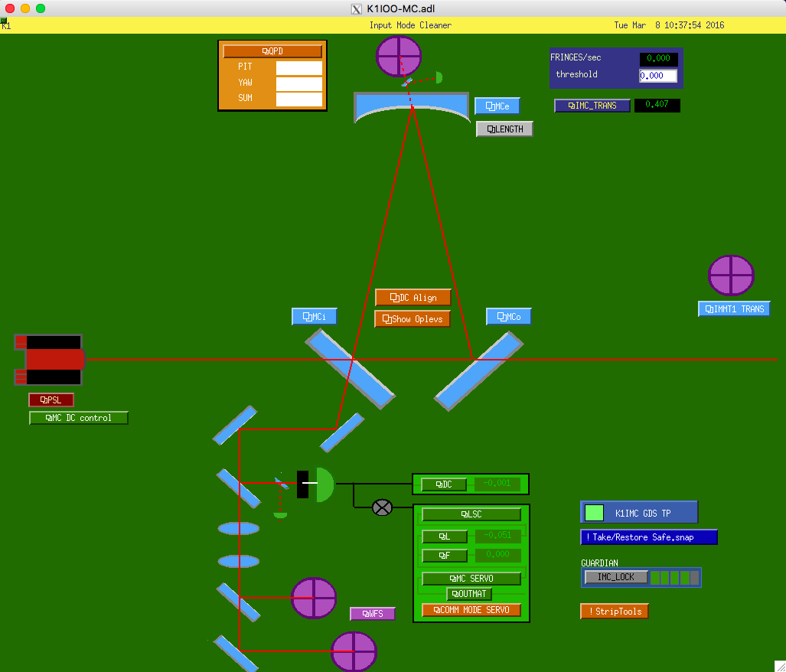Click the upper blue lens ellipse
The image size is (786, 672).
pos(239,528)
